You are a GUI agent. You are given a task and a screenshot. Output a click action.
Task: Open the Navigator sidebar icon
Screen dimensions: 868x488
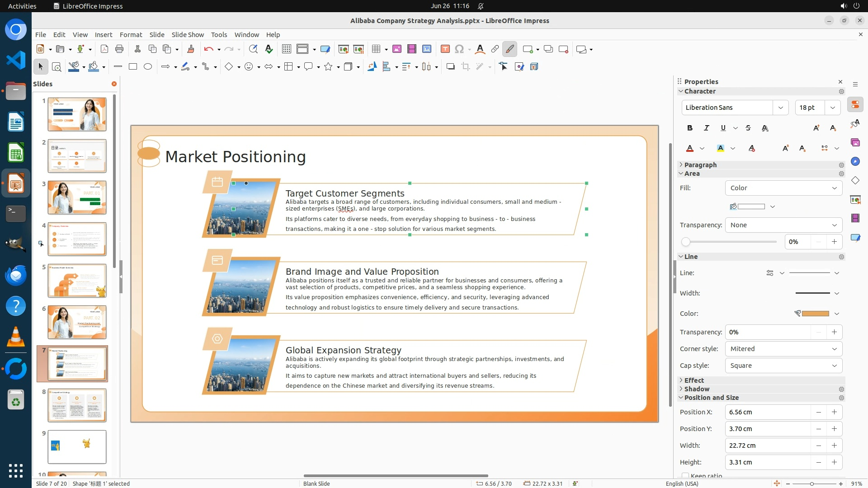click(855, 162)
